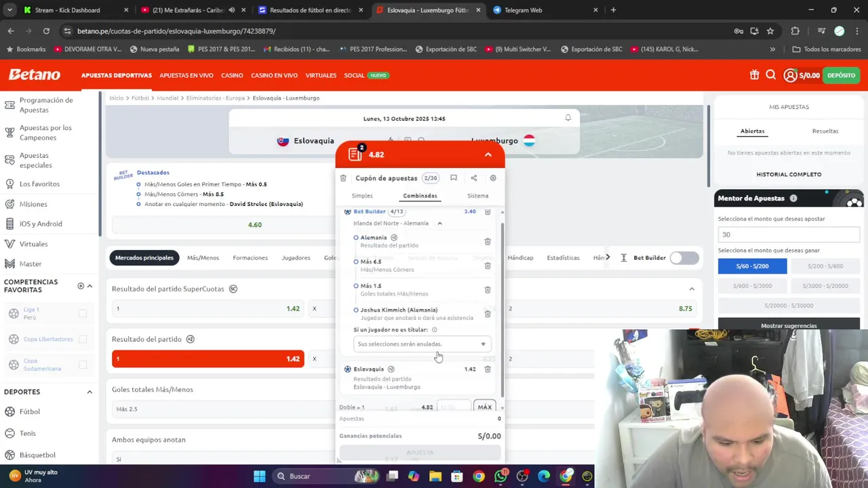Toggle the Bet Builder switch

684,258
